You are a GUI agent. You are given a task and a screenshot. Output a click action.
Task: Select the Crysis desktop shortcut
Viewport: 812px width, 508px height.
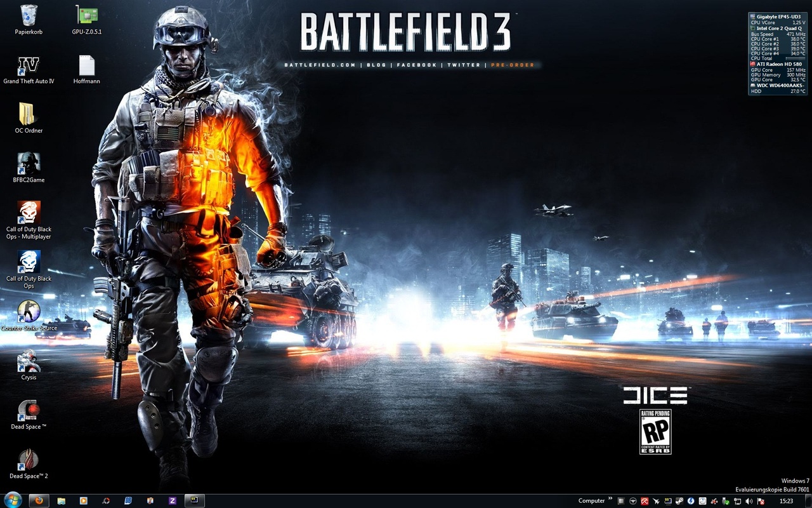coord(29,365)
